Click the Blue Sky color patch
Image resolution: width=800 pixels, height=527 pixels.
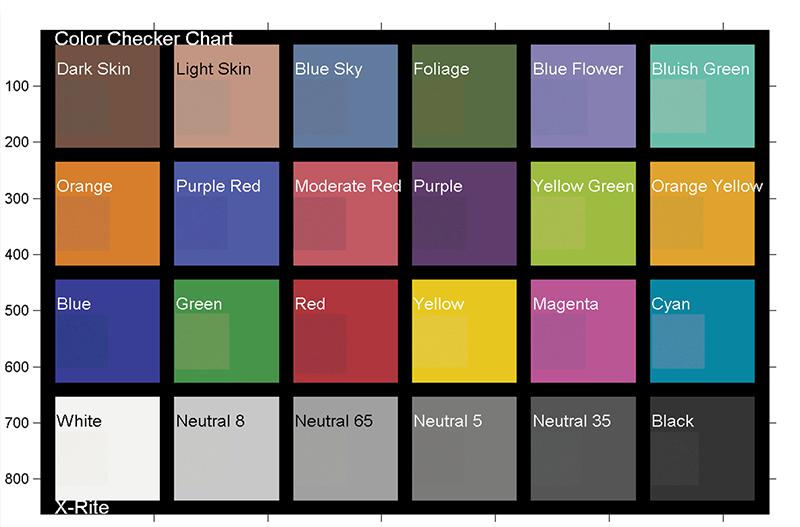(x=345, y=96)
